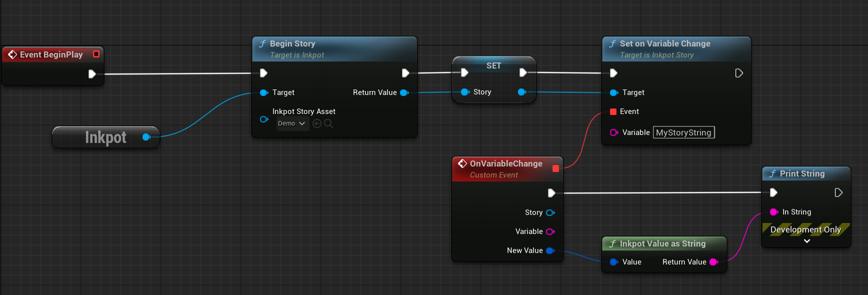Open the Demo story asset dropdown
The image size is (868, 295).
tap(292, 123)
